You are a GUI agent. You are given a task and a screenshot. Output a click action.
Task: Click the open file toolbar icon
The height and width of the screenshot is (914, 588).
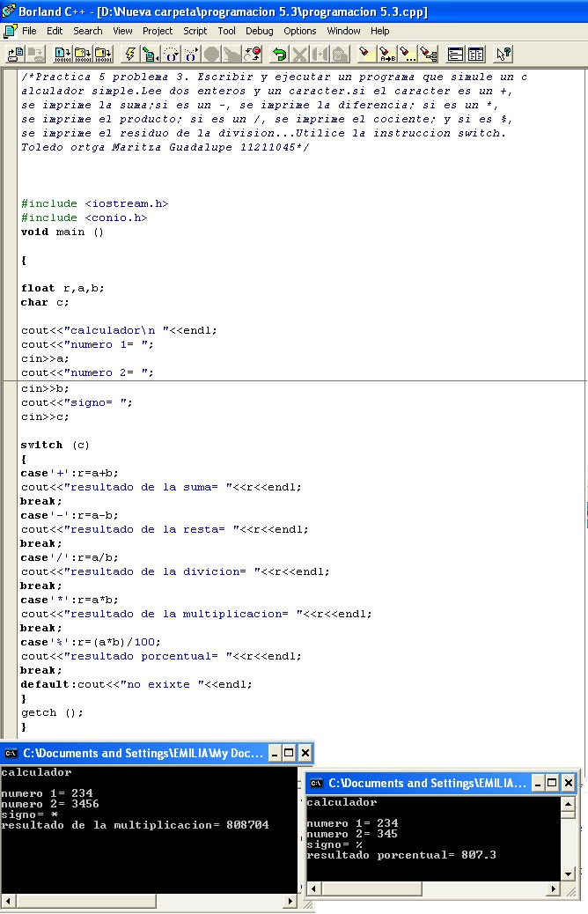pos(15,55)
